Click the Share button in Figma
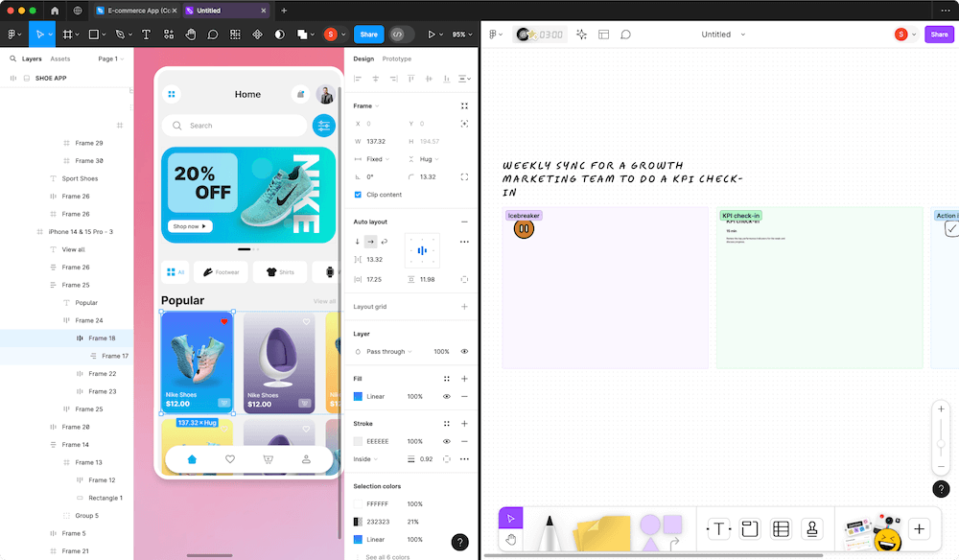 click(x=368, y=34)
